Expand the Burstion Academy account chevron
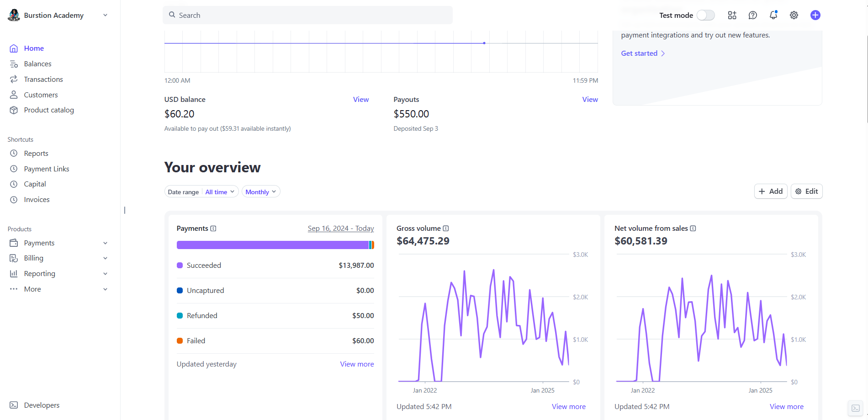 pyautogui.click(x=106, y=15)
